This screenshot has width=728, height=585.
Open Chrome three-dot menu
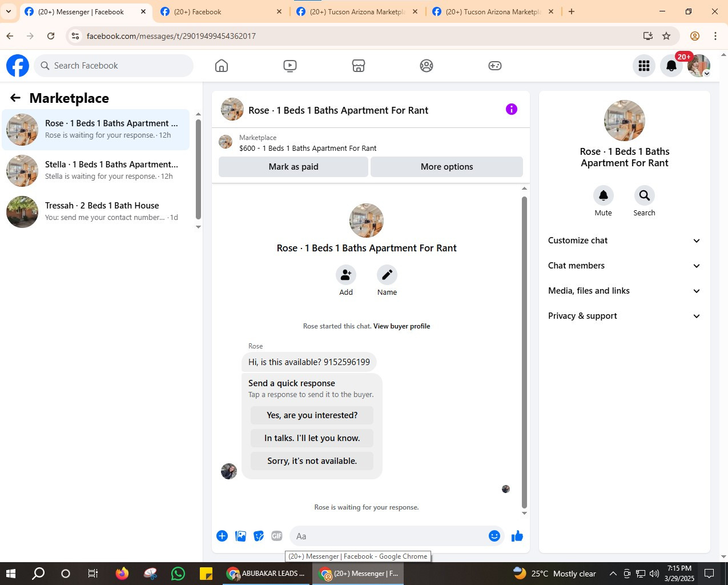click(715, 36)
